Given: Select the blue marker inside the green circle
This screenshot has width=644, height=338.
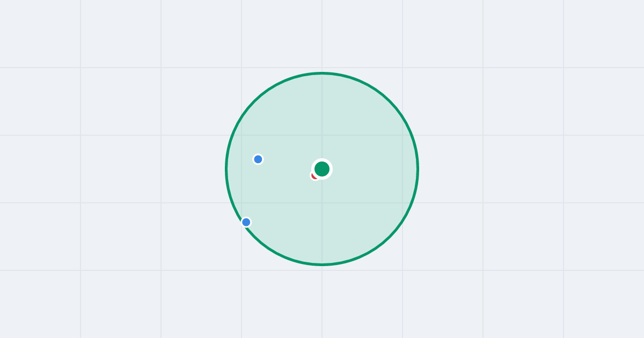Looking at the screenshot, I should [x=258, y=159].
